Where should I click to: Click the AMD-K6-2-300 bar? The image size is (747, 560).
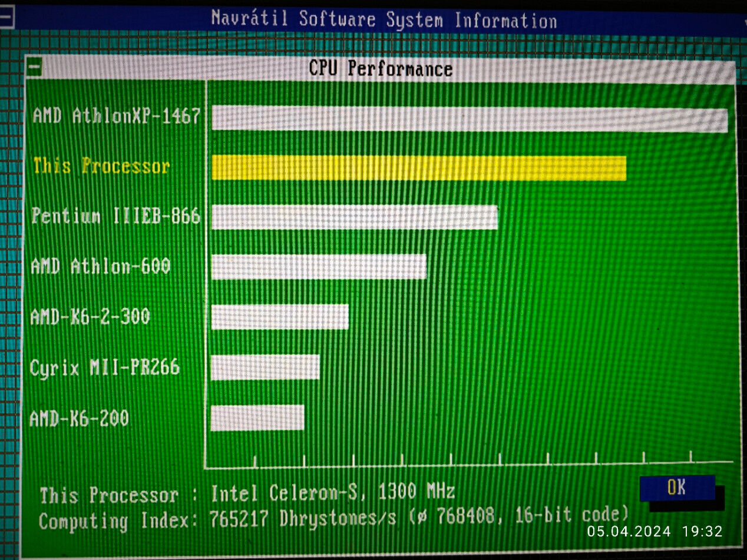(x=280, y=317)
